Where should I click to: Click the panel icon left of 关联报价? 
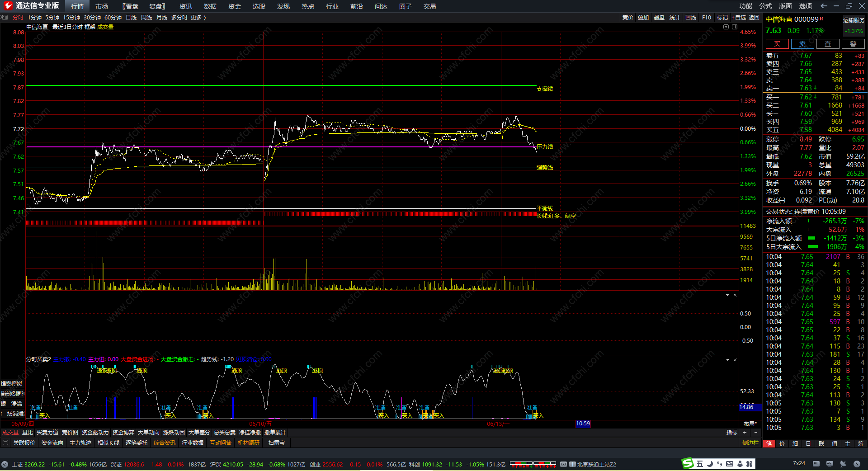pos(5,443)
